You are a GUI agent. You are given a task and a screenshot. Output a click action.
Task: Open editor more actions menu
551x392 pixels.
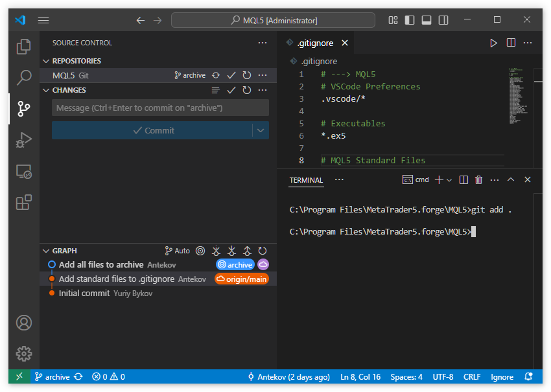pos(528,43)
